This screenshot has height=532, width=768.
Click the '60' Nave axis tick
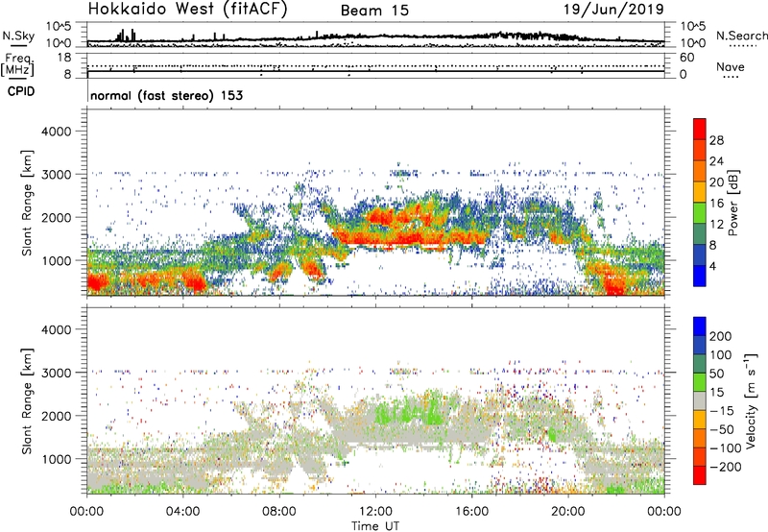point(687,58)
